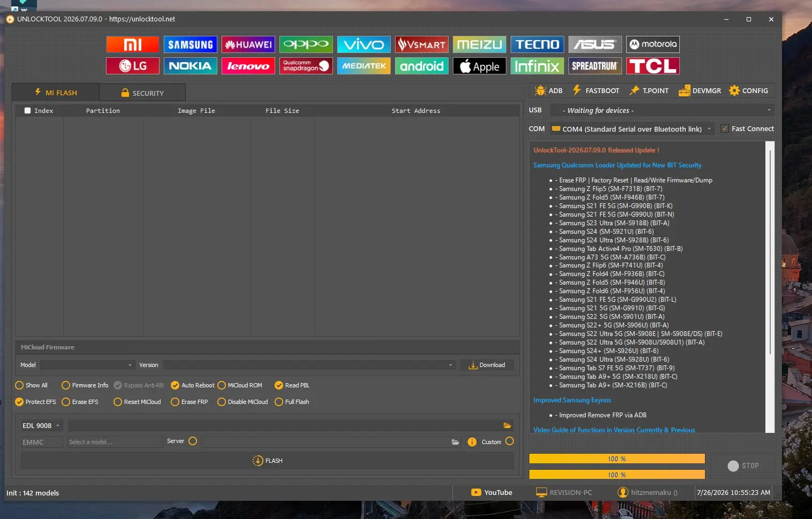Open Qualcomm Snapdragon section
This screenshot has width=812, height=519.
coord(306,66)
